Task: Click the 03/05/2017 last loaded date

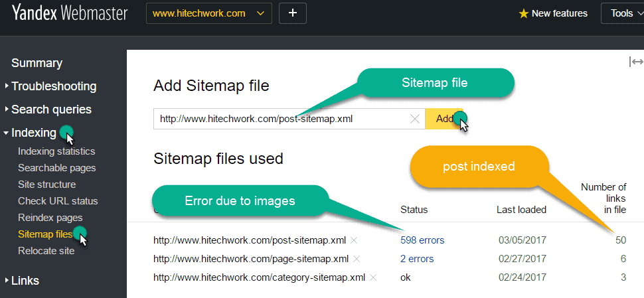Action: [523, 240]
